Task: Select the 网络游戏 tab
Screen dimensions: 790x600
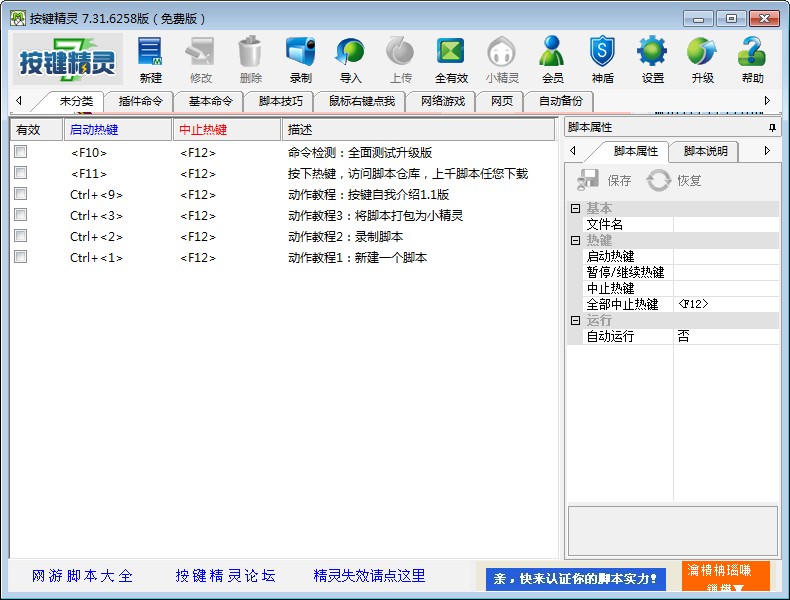Action: (x=443, y=101)
